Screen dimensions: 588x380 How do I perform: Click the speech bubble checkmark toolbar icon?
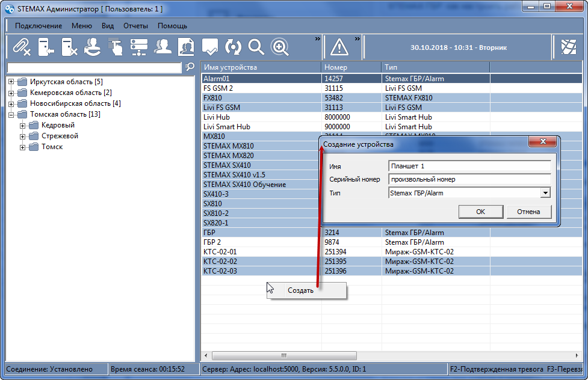tap(209, 47)
